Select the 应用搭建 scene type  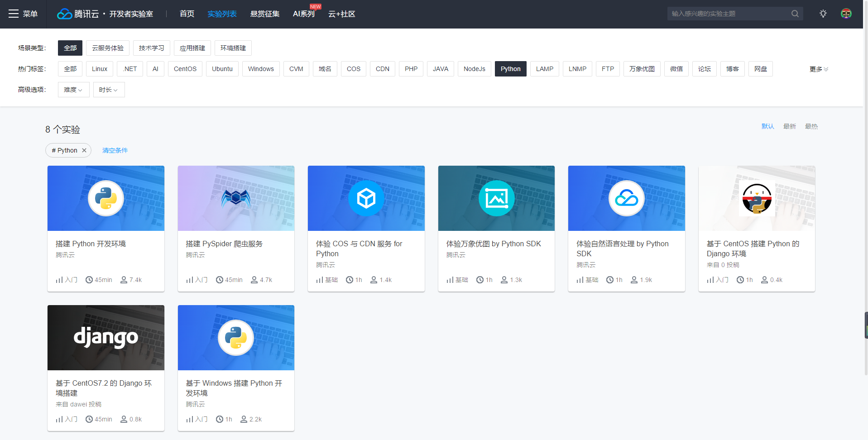point(192,48)
